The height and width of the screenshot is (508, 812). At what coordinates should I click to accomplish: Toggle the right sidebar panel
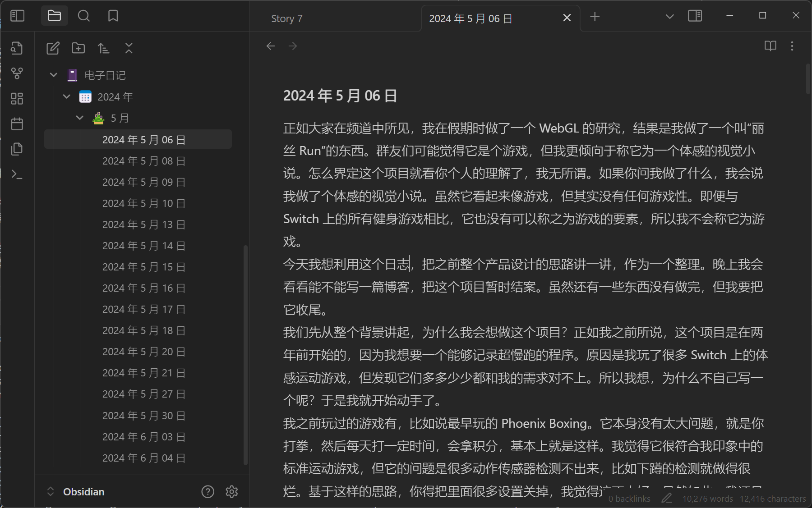click(x=695, y=16)
